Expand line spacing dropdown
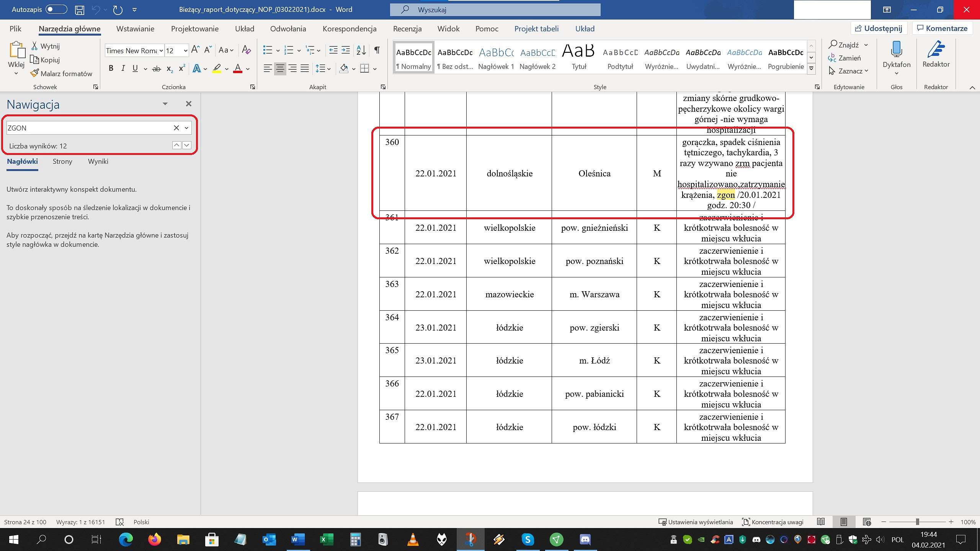The height and width of the screenshot is (551, 980). click(329, 69)
